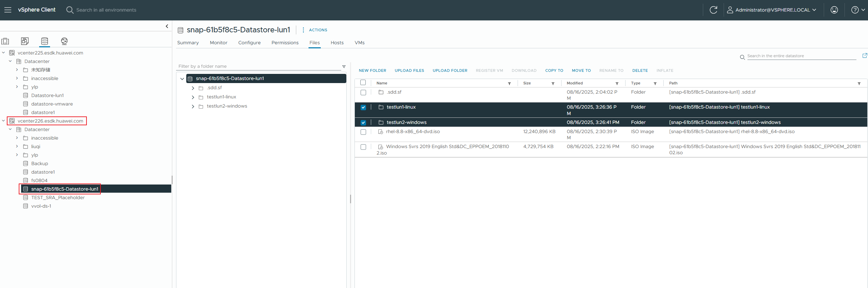Click the Filter by a folder name field

coord(259,66)
